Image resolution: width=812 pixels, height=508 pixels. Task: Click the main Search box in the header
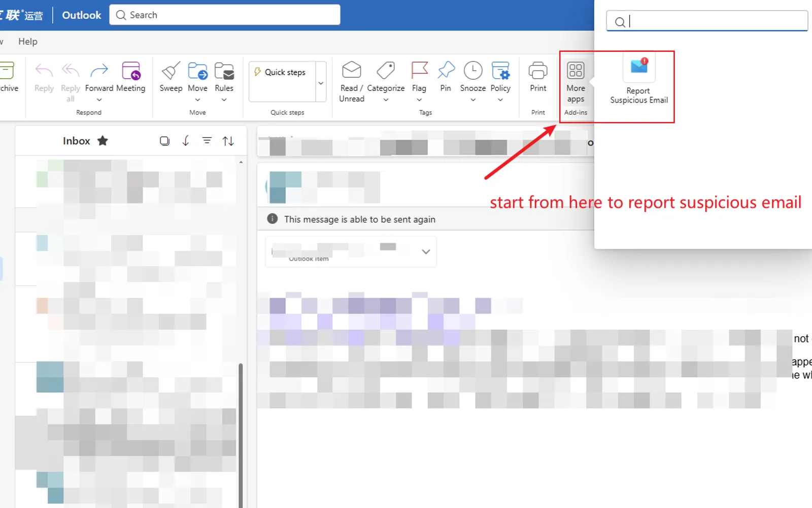pyautogui.click(x=225, y=15)
